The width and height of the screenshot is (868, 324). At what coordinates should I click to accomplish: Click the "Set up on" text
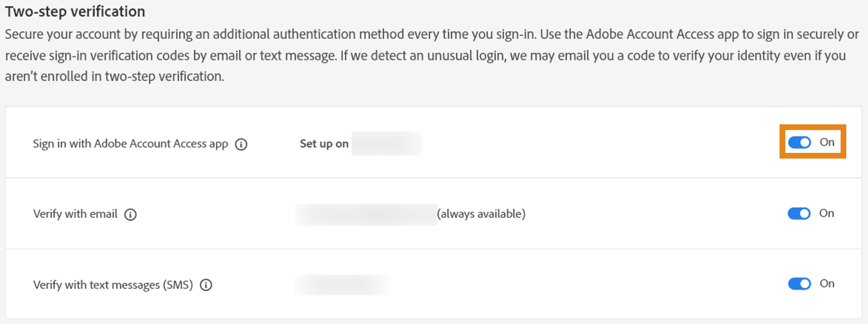[x=324, y=144]
